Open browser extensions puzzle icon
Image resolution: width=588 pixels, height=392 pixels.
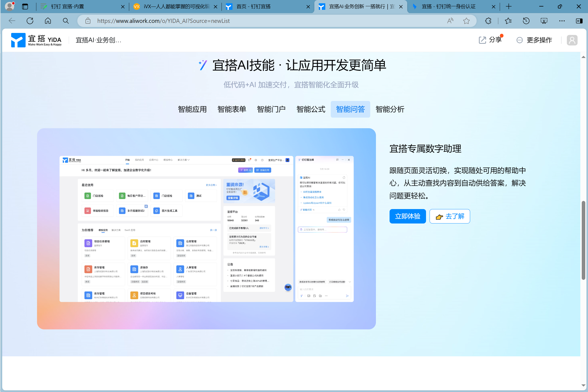pyautogui.click(x=488, y=21)
